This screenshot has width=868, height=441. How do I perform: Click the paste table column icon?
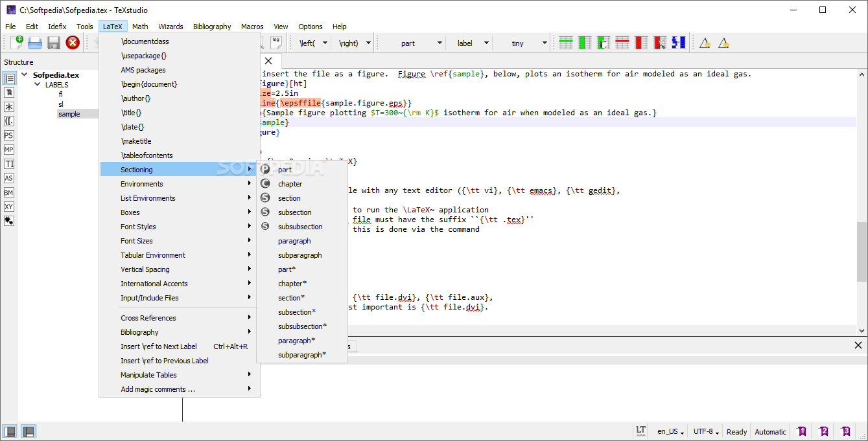pos(604,43)
